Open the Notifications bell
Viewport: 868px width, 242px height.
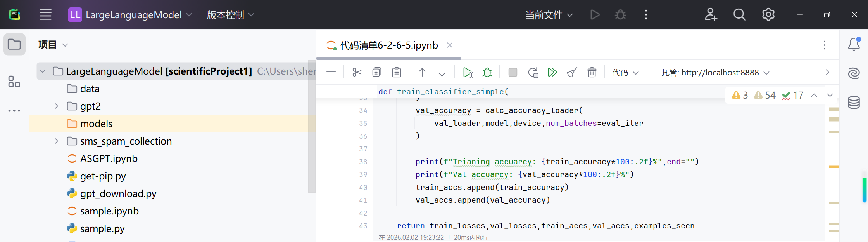854,44
